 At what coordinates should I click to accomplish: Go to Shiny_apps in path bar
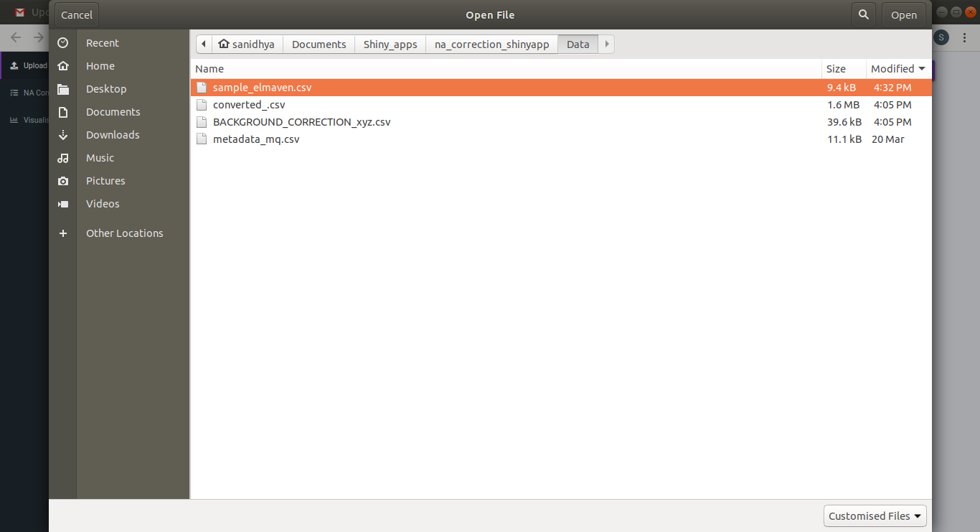click(x=390, y=44)
